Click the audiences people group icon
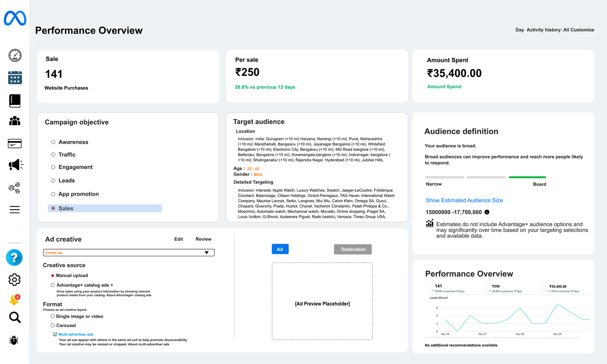 (x=15, y=121)
